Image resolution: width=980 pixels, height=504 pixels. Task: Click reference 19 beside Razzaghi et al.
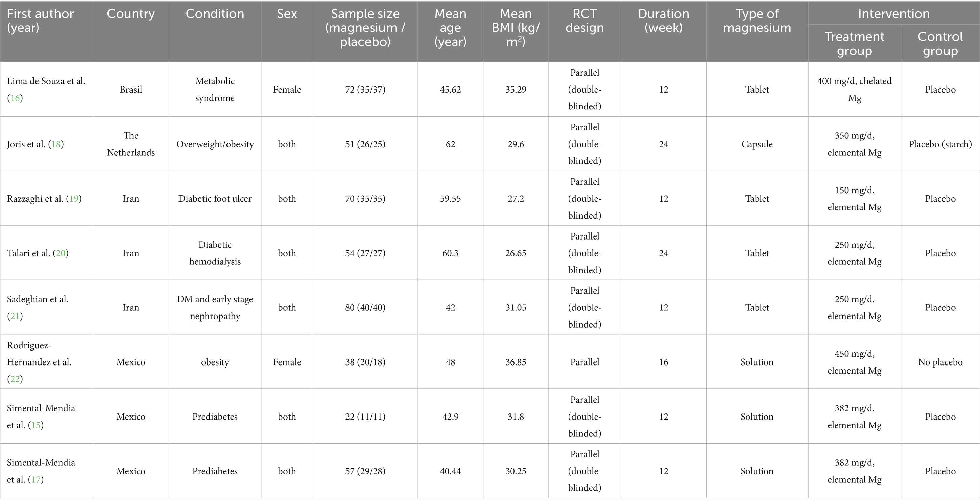tap(74, 198)
